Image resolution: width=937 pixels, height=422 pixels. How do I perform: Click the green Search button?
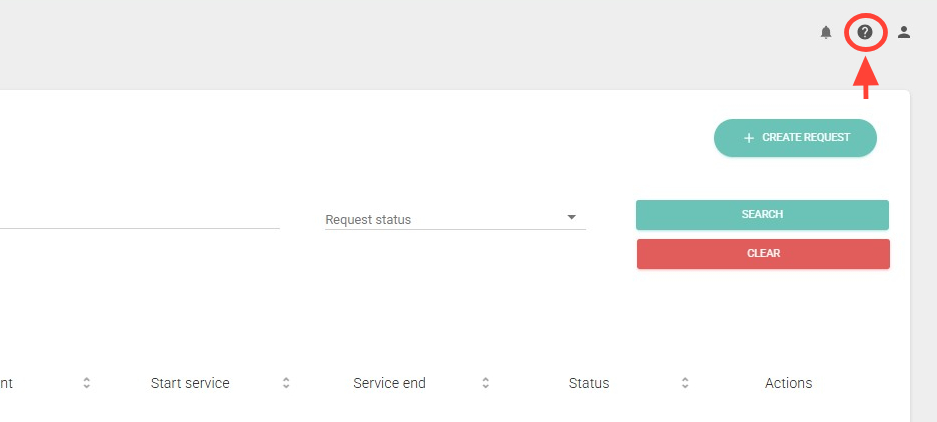tap(762, 214)
